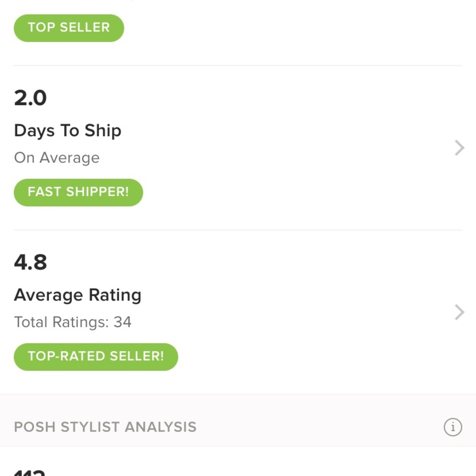The height and width of the screenshot is (476, 476).
Task: Tap the TOP SELLER badge
Action: [x=69, y=28]
